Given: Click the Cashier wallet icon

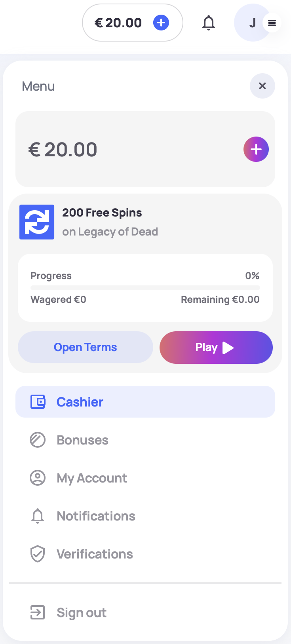Looking at the screenshot, I should click(38, 402).
